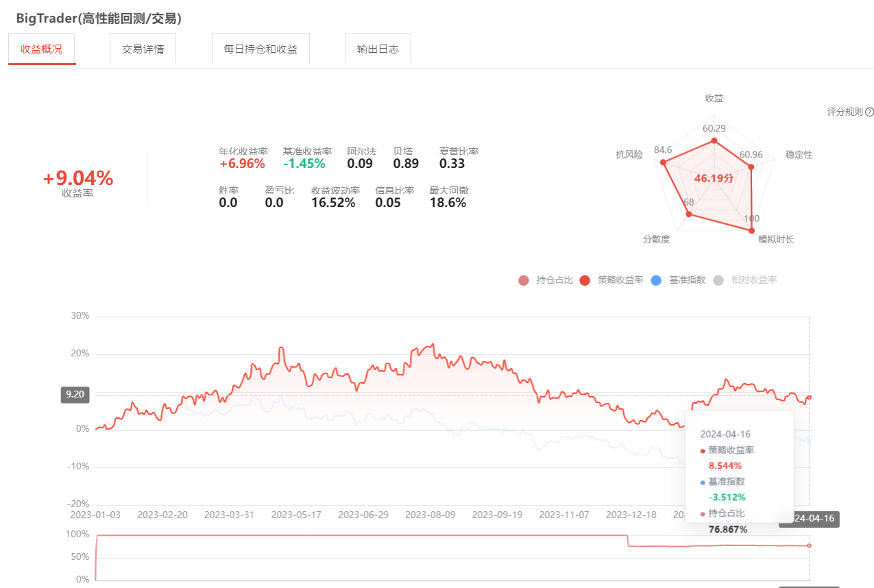Enable the 相对收益率 legend series

[x=745, y=280]
